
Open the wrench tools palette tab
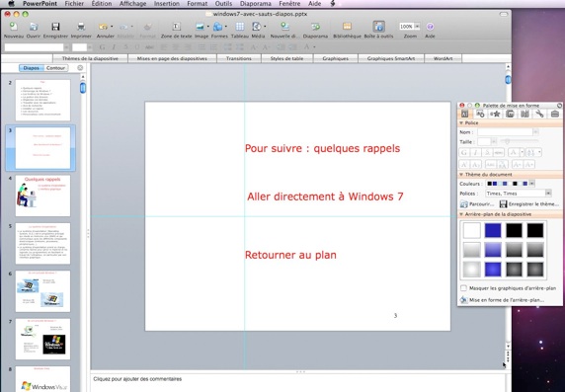click(539, 114)
